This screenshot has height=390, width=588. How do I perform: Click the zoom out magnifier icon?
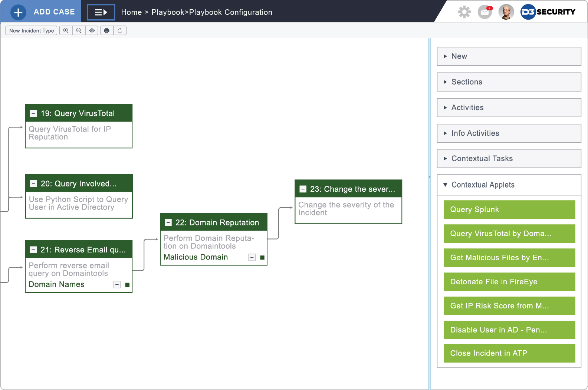[79, 30]
